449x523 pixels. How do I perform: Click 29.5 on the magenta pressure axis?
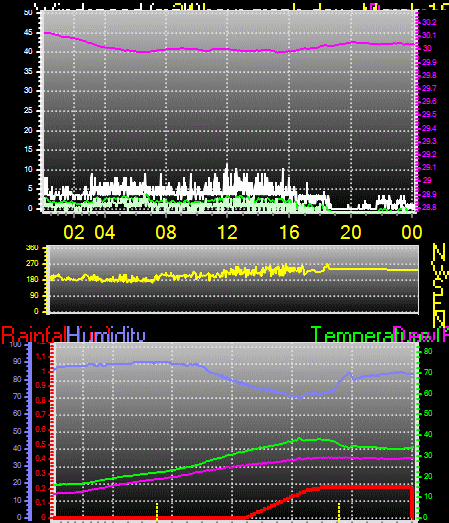point(429,114)
